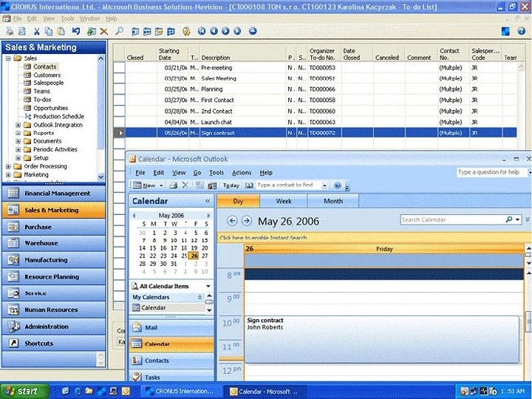Open the New item dropdown arrow in Outlook
Viewport: 532px width, 399px height.
click(161, 185)
